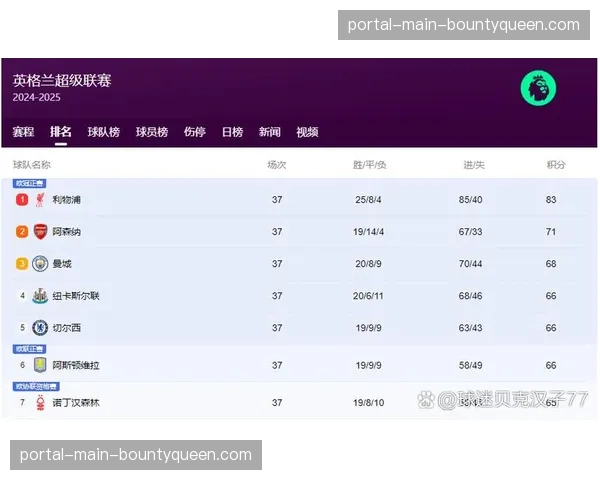600x480 pixels.
Task: Open the 阿森纳 team link
Action: point(66,232)
